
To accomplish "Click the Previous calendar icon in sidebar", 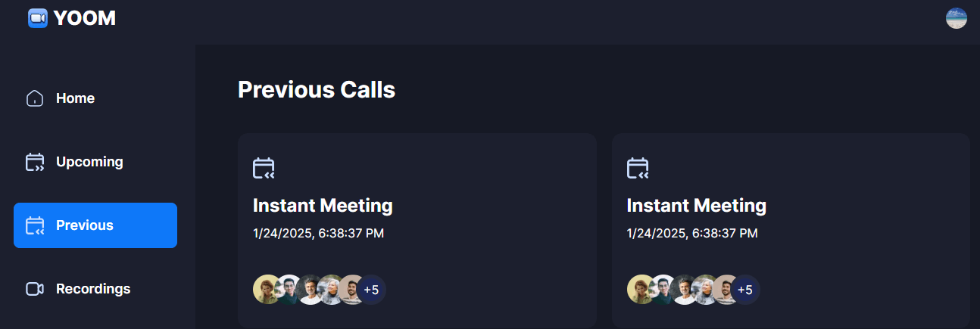I will pos(35,225).
